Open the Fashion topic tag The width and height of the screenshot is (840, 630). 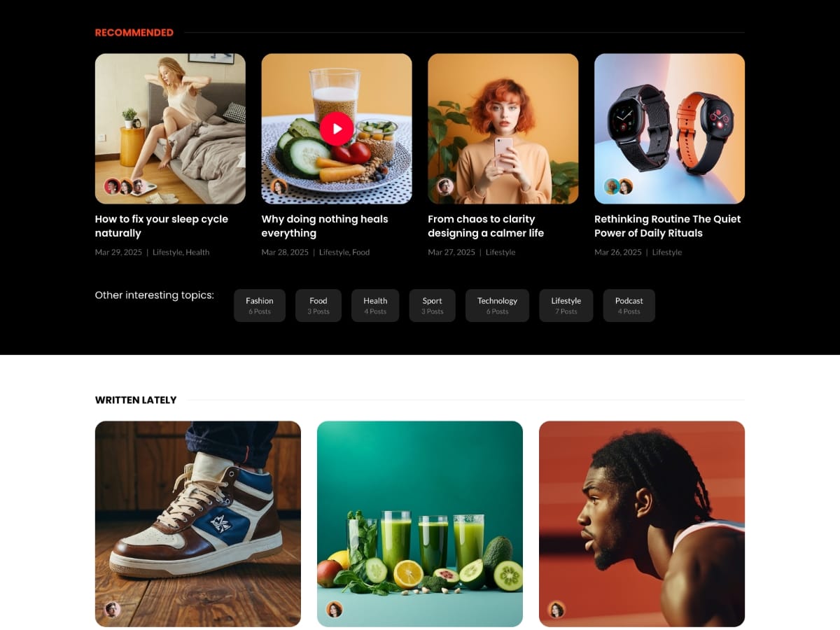pyautogui.click(x=260, y=305)
